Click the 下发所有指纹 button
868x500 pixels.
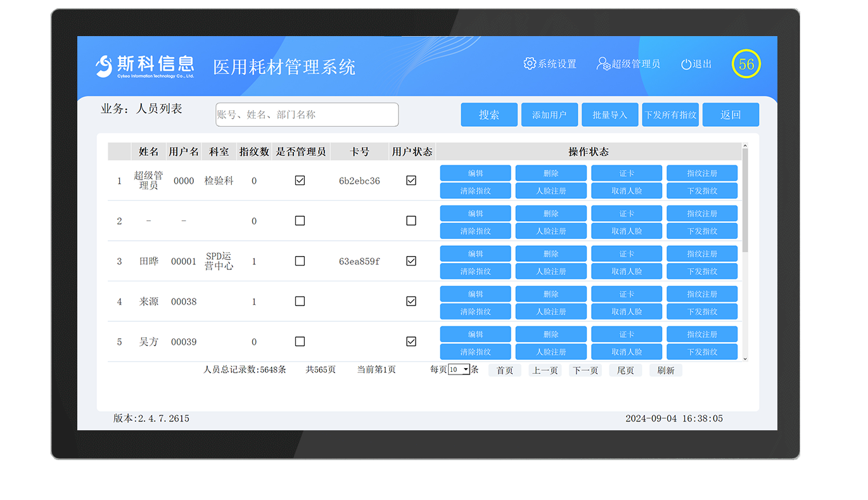tap(670, 115)
